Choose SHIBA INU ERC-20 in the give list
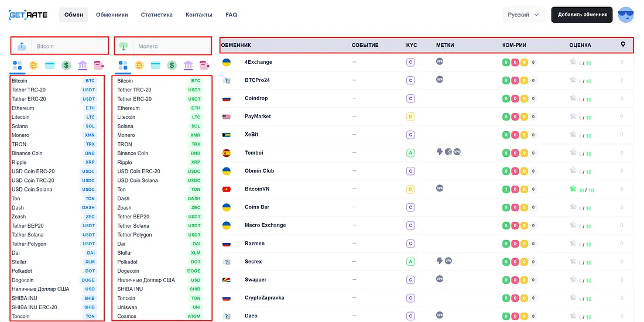This screenshot has height=322, width=644. [54, 307]
